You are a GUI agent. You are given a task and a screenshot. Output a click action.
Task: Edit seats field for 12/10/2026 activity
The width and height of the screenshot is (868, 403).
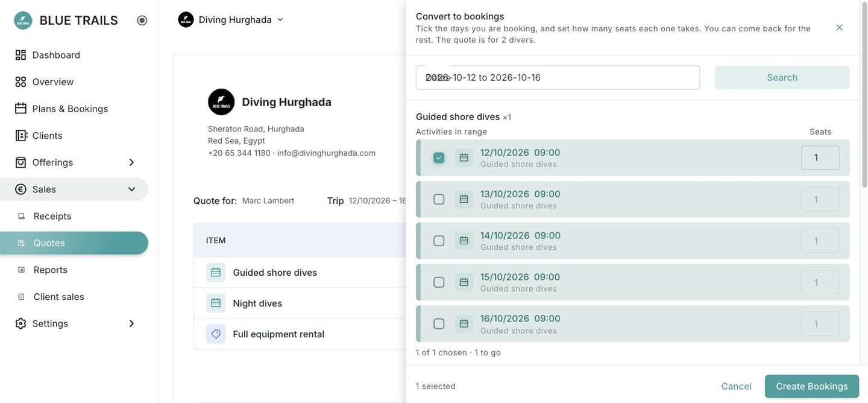[820, 158]
